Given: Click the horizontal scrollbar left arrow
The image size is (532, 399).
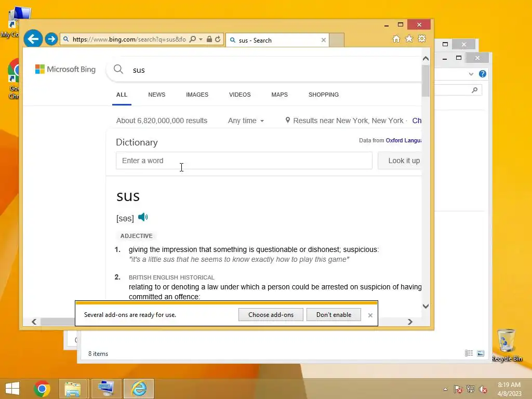Looking at the screenshot, I should pyautogui.click(x=34, y=322).
